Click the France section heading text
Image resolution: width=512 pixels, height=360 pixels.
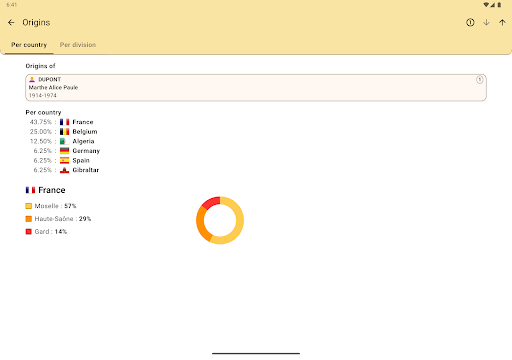52,190
